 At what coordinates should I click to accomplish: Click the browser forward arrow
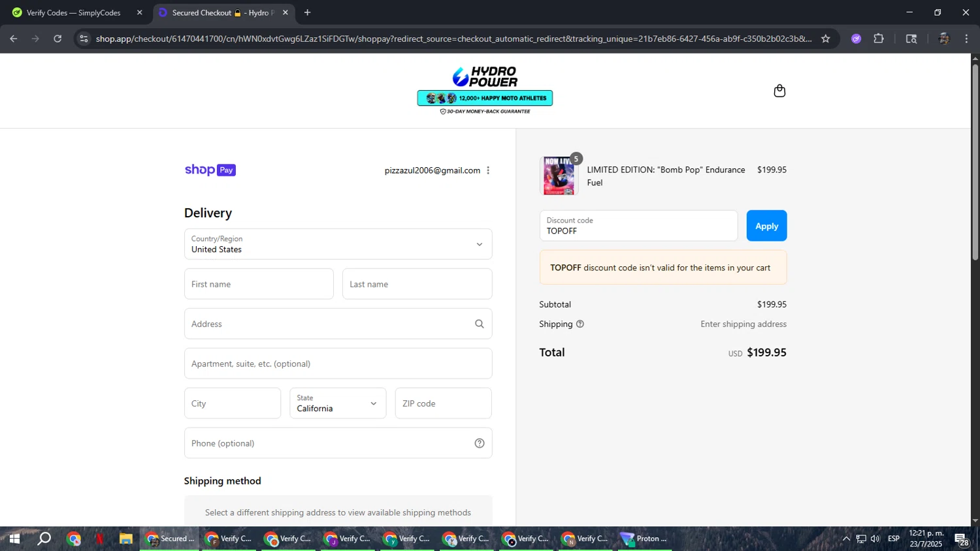pos(36,39)
